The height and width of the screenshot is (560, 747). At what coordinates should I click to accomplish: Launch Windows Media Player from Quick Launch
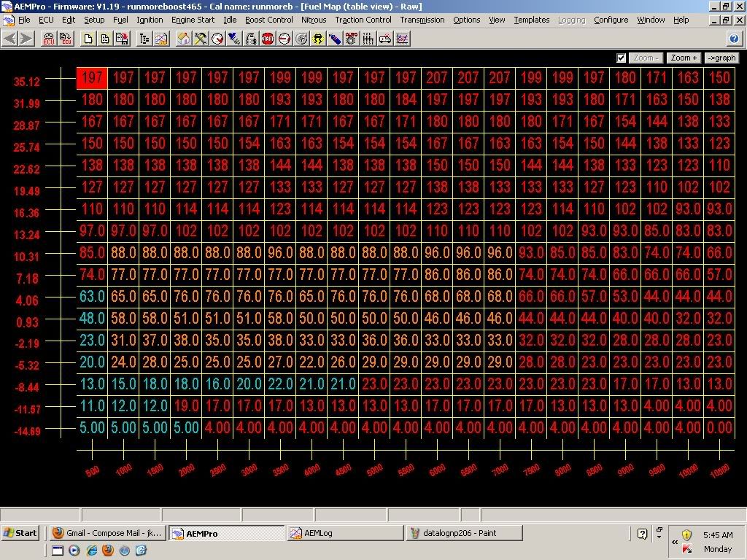click(74, 551)
